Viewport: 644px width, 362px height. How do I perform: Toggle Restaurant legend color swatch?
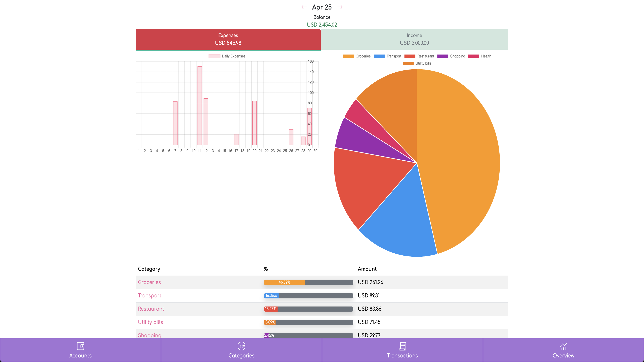410,56
